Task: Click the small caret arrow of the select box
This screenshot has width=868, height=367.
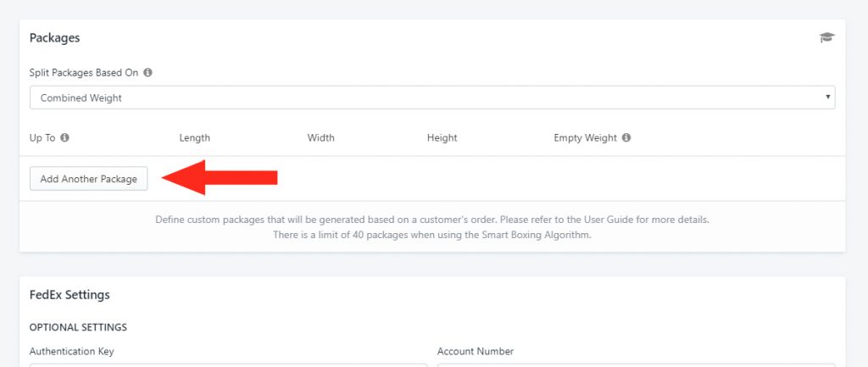Action: point(828,97)
